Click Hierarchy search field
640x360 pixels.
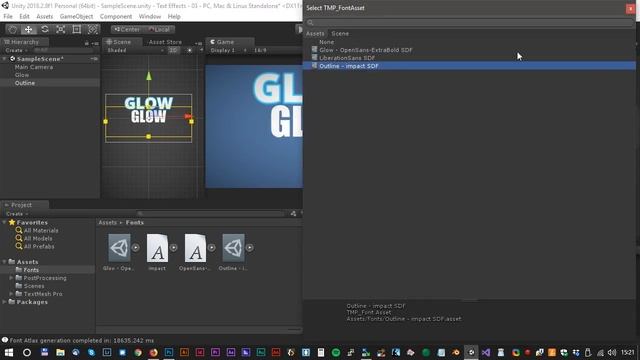point(65,50)
